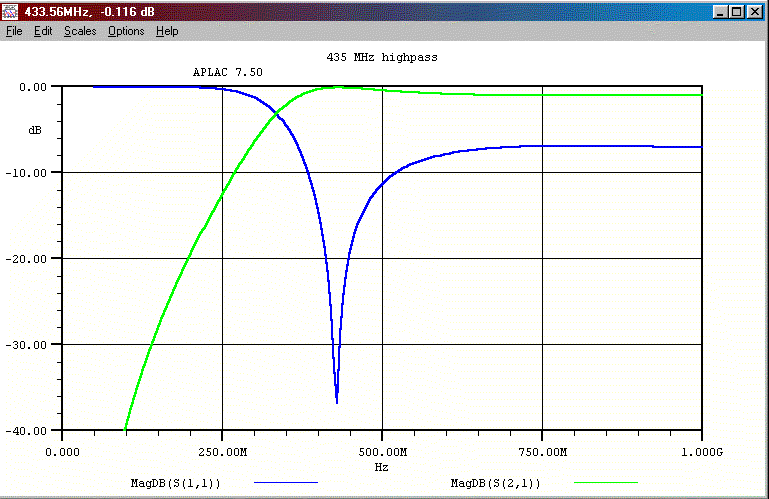Viewport: 769px width, 499px height.
Task: Click the 'Hz' x-axis unit label
Action: click(x=382, y=467)
